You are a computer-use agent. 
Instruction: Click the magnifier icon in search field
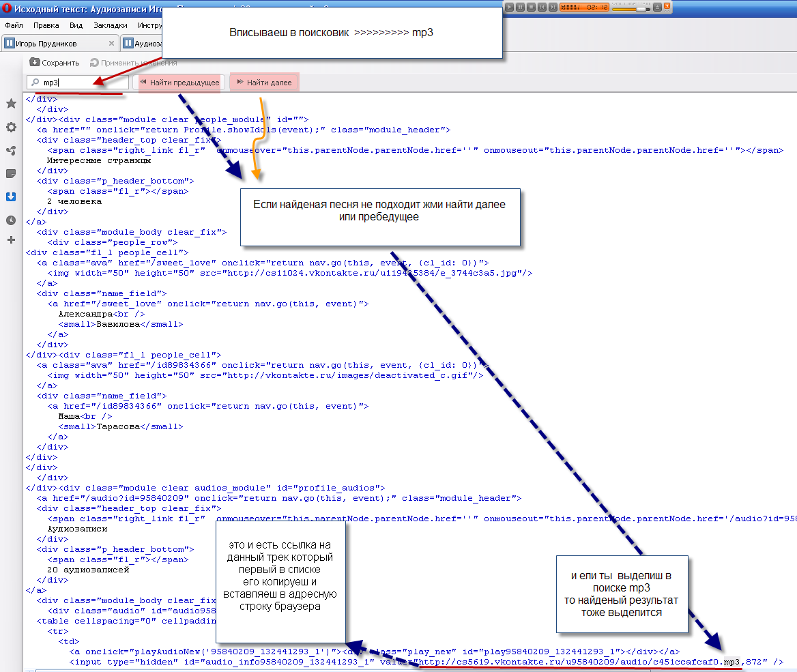(35, 82)
